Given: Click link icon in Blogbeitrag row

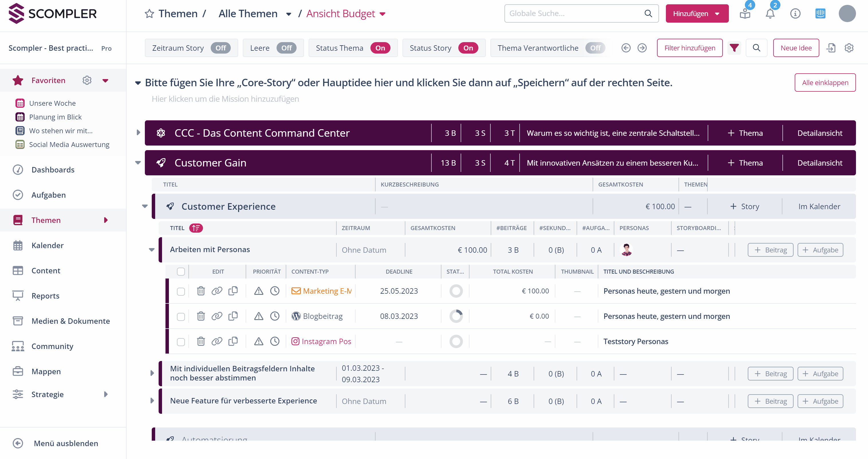Looking at the screenshot, I should click(x=217, y=316).
